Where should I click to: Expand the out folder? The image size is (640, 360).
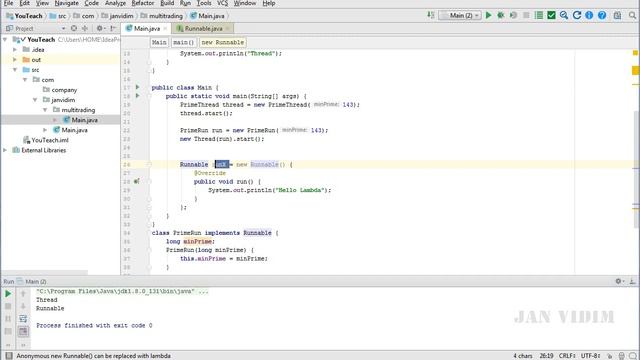point(15,60)
